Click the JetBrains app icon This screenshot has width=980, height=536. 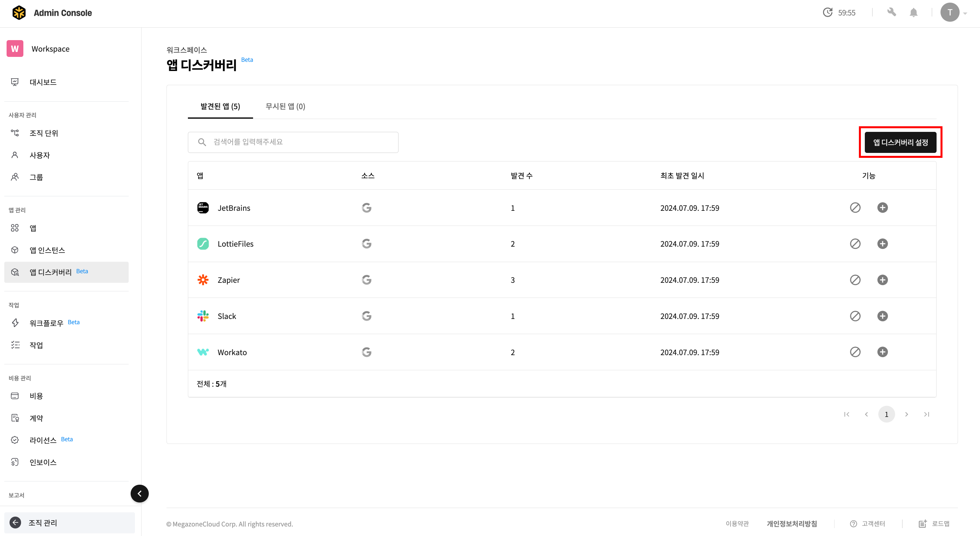coord(203,207)
